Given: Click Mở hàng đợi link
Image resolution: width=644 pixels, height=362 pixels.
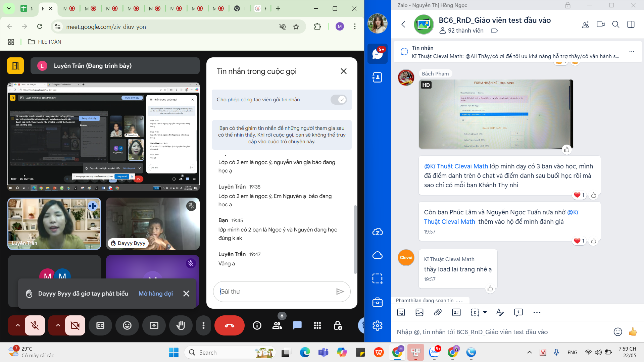Looking at the screenshot, I should [156, 294].
